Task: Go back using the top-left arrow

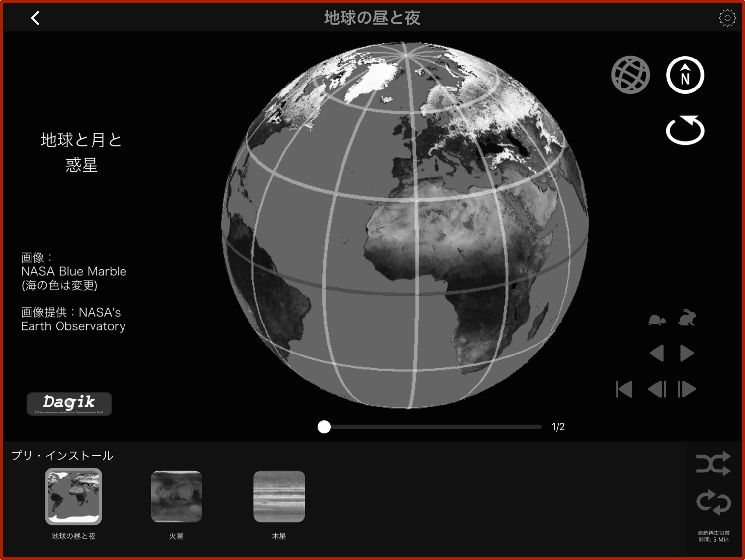Action: click(x=35, y=18)
